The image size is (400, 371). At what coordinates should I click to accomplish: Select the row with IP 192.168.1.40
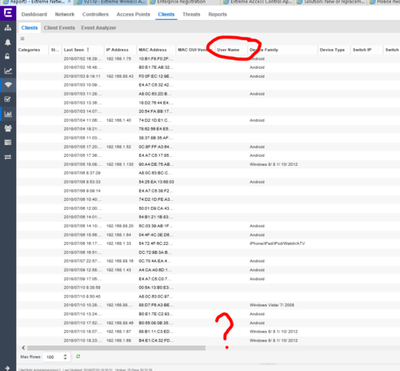pyautogui.click(x=208, y=120)
